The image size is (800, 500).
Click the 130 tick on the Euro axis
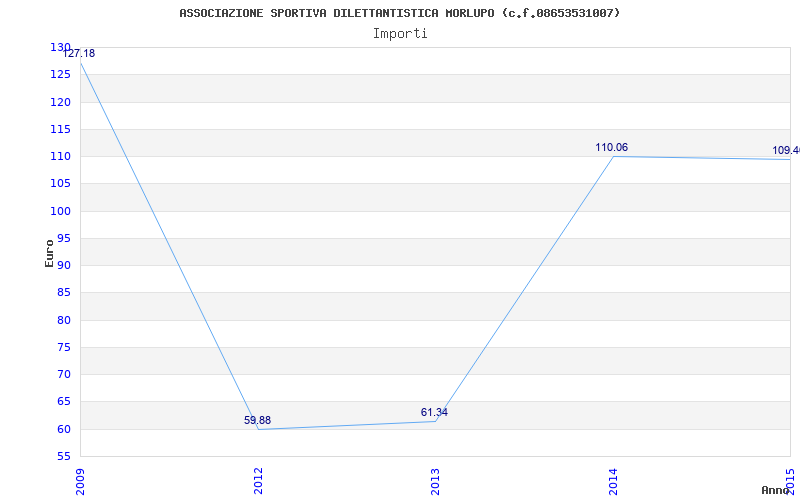pos(61,48)
